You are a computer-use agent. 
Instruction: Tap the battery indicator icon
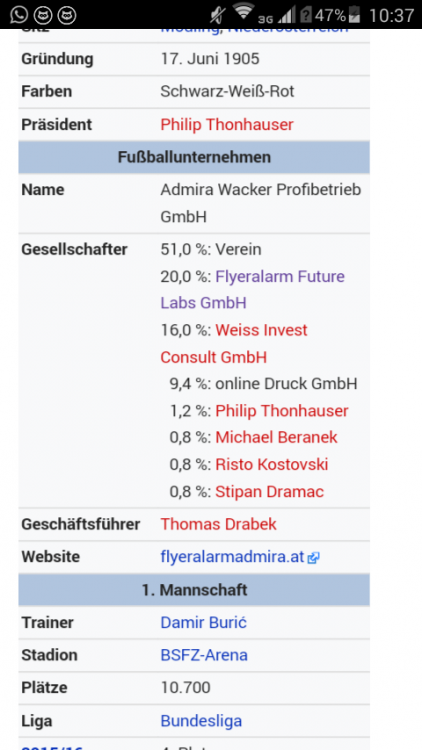pyautogui.click(x=354, y=15)
